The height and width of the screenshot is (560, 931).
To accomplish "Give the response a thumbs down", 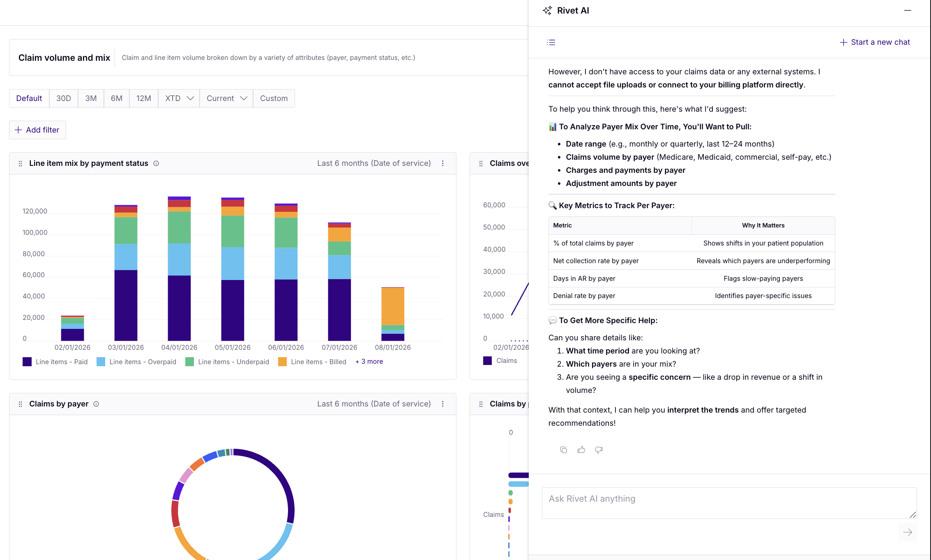I will click(599, 450).
